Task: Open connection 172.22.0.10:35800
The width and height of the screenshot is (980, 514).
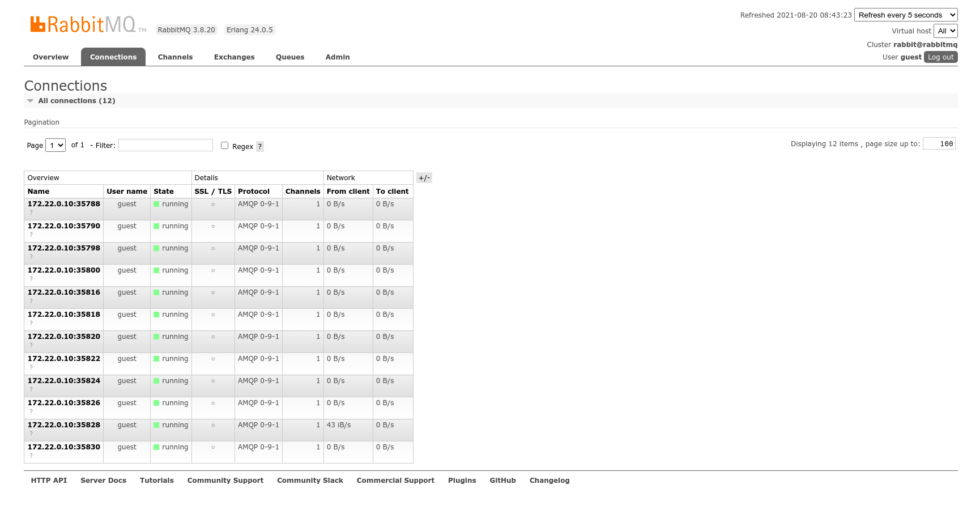Action: (x=64, y=270)
